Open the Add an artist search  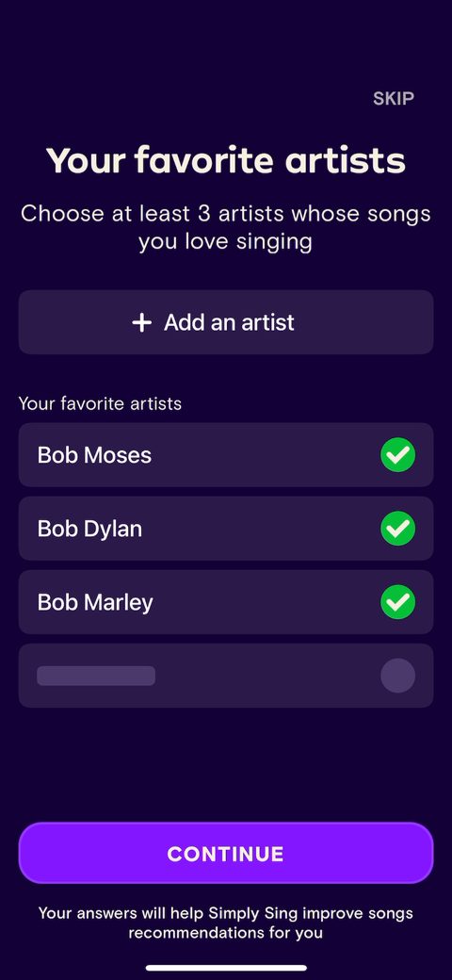pyautogui.click(x=226, y=322)
